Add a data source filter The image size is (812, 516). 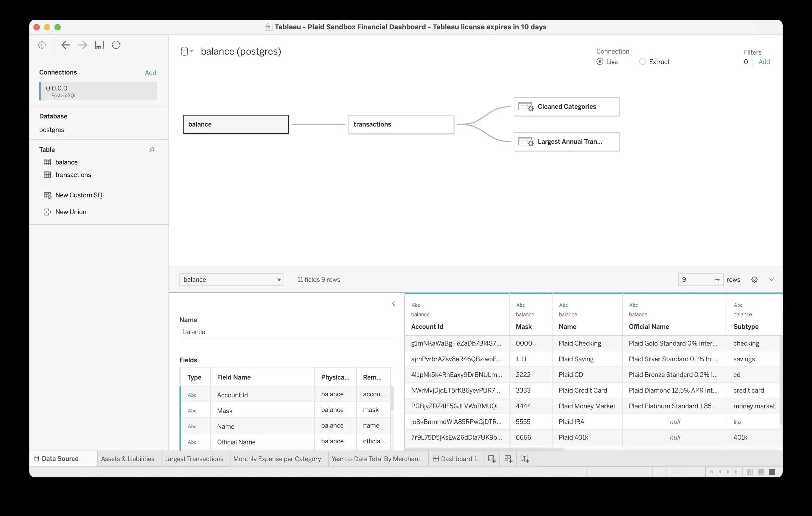tap(765, 62)
